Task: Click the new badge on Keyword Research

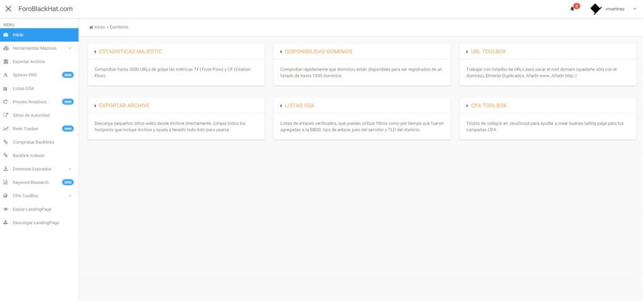Action: [x=68, y=182]
